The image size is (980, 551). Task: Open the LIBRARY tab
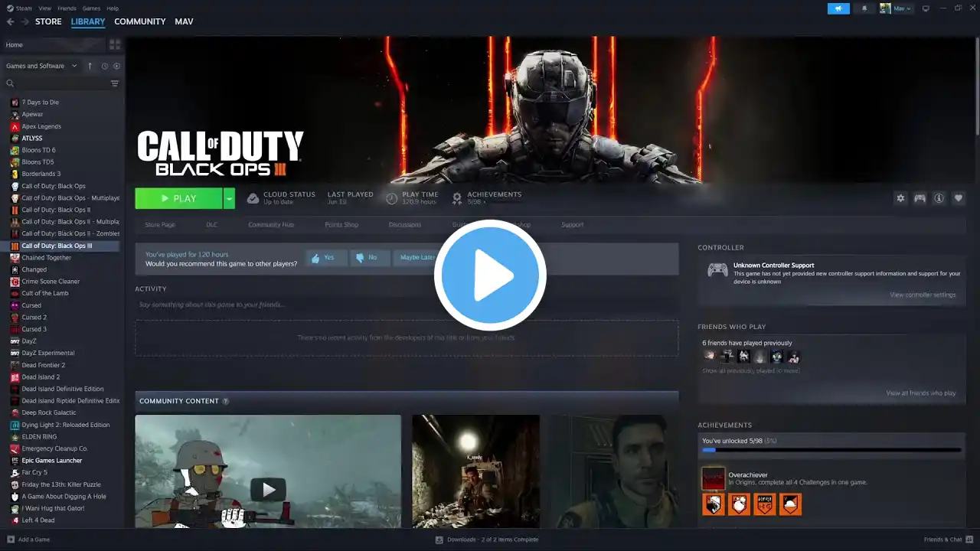click(88, 21)
